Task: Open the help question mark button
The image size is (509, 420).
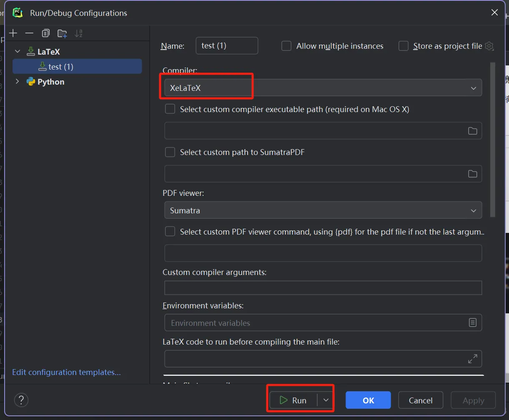Action: click(x=21, y=400)
